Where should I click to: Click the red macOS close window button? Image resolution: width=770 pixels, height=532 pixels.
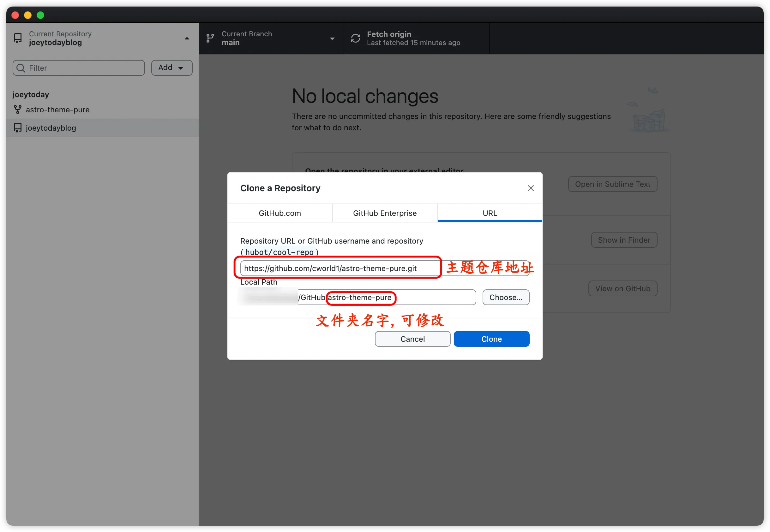point(15,15)
